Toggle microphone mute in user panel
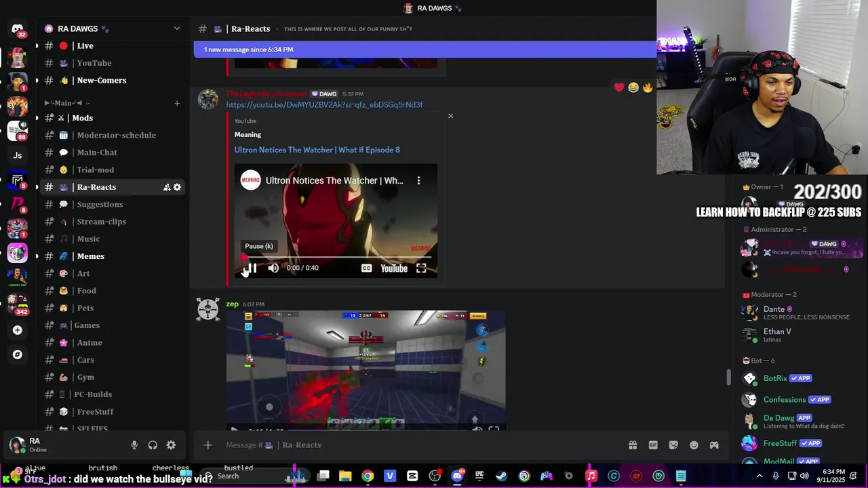The height and width of the screenshot is (488, 868). [134, 445]
